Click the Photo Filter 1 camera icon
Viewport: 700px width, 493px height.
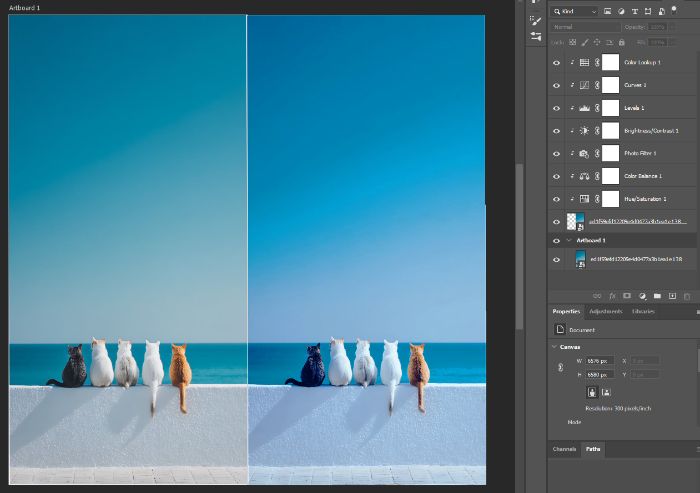tap(584, 154)
